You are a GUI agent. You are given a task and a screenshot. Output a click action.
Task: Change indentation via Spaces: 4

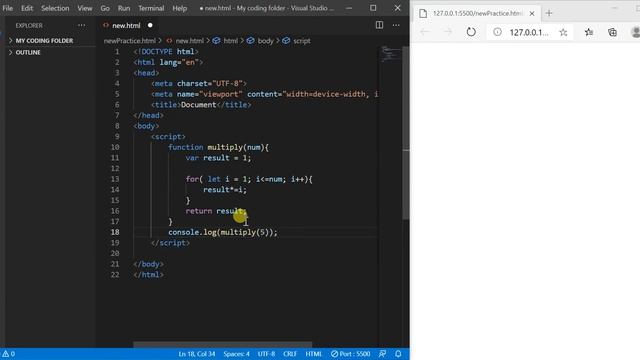(x=236, y=354)
